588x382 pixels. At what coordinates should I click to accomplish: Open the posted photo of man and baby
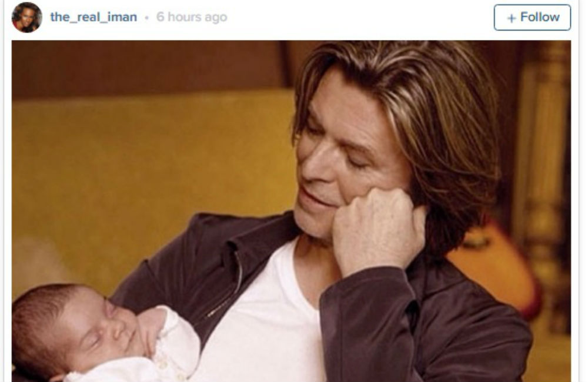[292, 211]
